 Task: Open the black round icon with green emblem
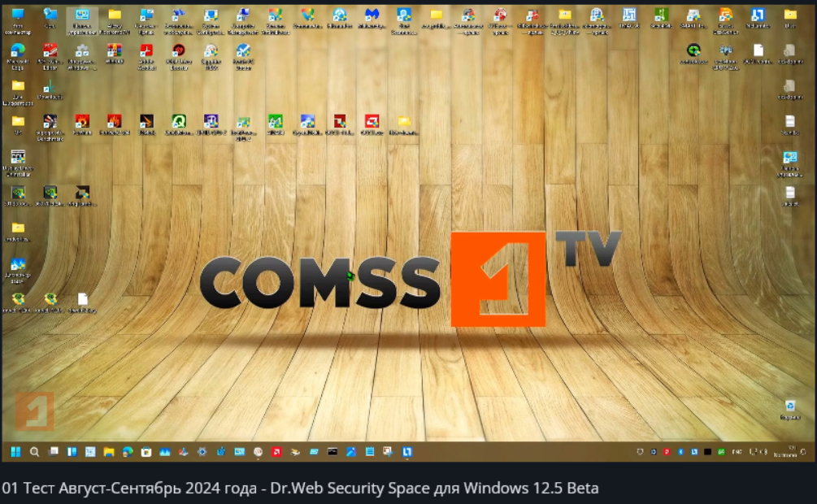click(693, 54)
